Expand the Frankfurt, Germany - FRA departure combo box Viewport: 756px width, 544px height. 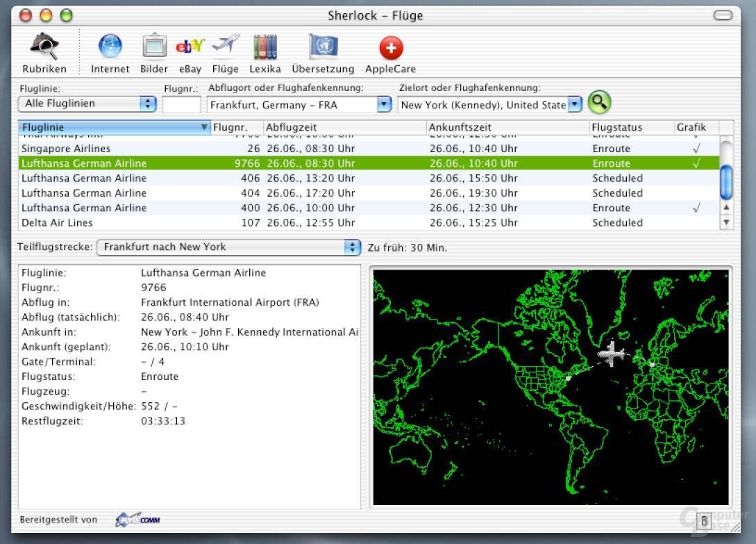[385, 104]
